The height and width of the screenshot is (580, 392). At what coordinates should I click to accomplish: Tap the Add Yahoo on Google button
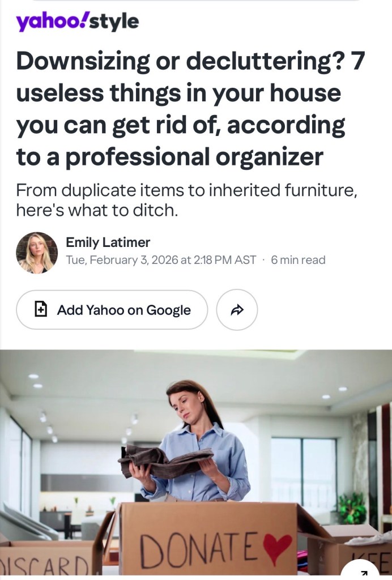point(112,310)
